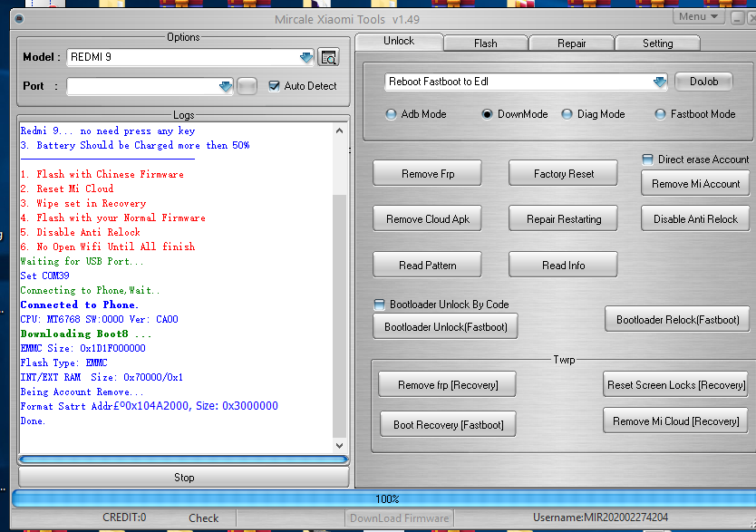Viewport: 756px width, 532px height.
Task: Click the Remove Cloud Apk button
Action: (x=427, y=218)
